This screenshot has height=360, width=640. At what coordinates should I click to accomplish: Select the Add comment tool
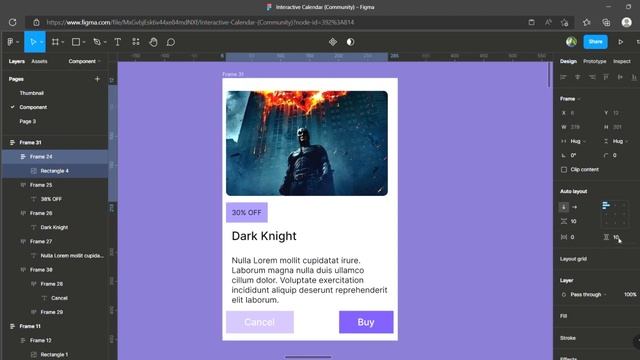click(171, 42)
